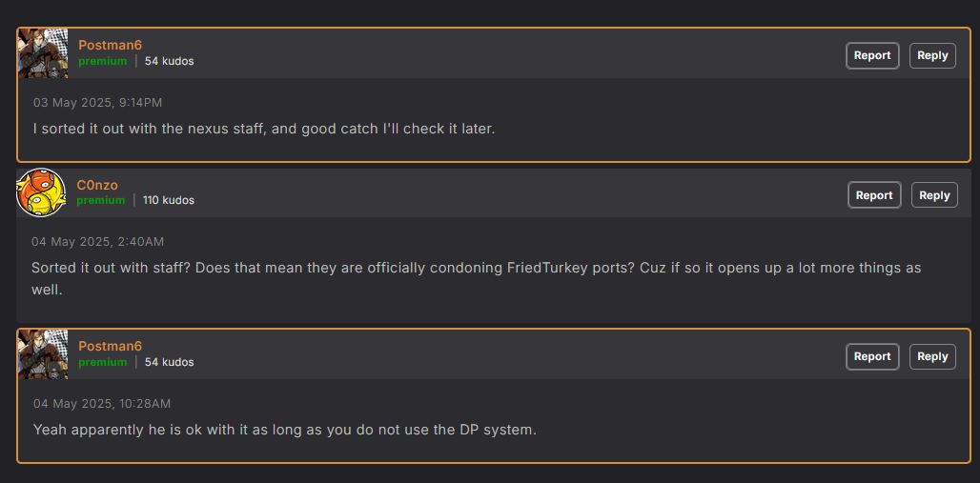The width and height of the screenshot is (980, 483).
Task: Click the premium label on the 10:28AM comment
Action: (x=102, y=362)
